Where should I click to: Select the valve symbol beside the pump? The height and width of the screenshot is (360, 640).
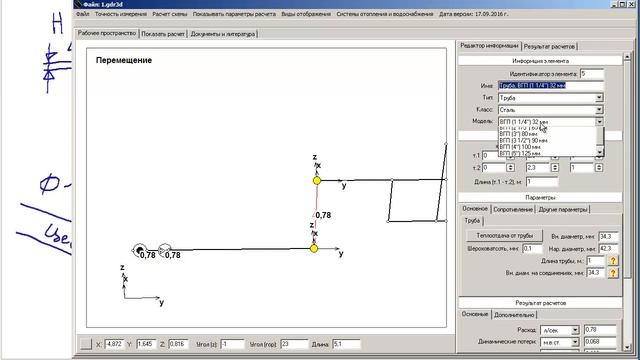click(164, 249)
